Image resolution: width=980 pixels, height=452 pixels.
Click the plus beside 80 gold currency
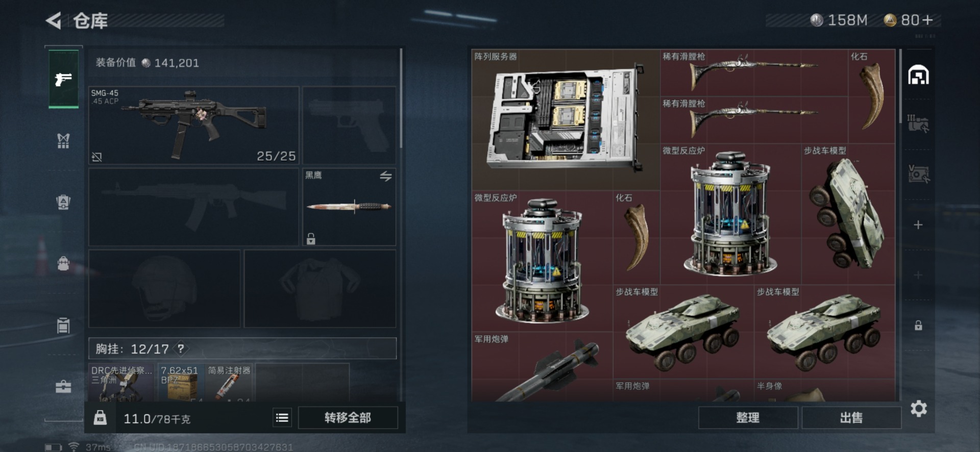928,20
